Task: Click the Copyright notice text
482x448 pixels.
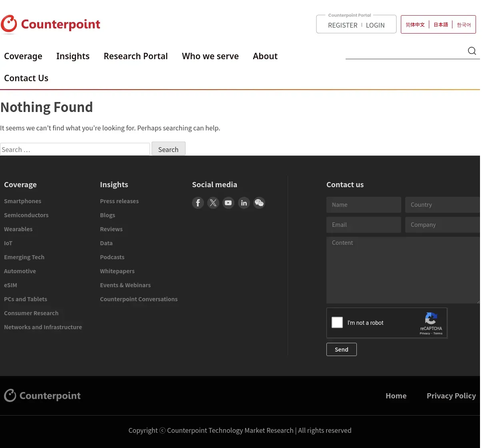Action: click(240, 430)
